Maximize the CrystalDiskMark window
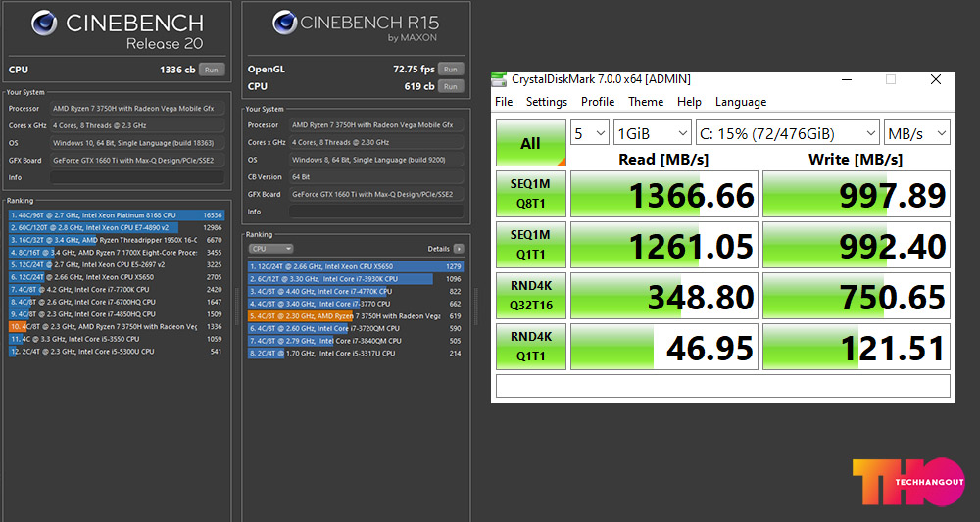Viewport: 980px width, 522px height. point(891,80)
